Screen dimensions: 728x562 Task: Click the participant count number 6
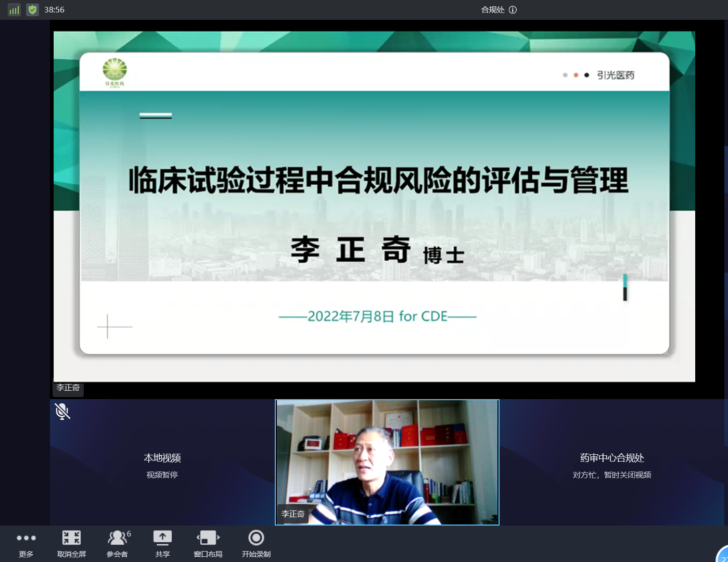tap(129, 534)
